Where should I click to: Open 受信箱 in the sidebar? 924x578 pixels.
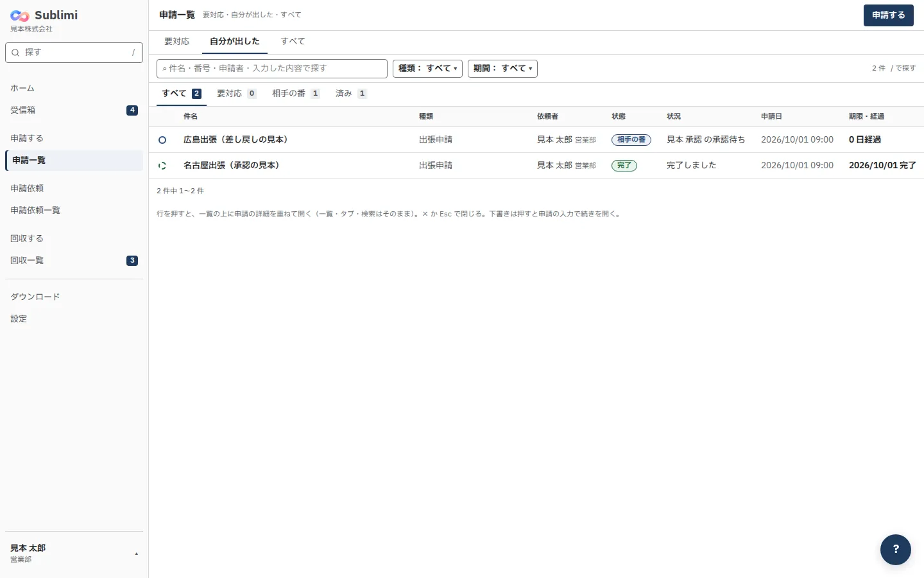[74, 110]
